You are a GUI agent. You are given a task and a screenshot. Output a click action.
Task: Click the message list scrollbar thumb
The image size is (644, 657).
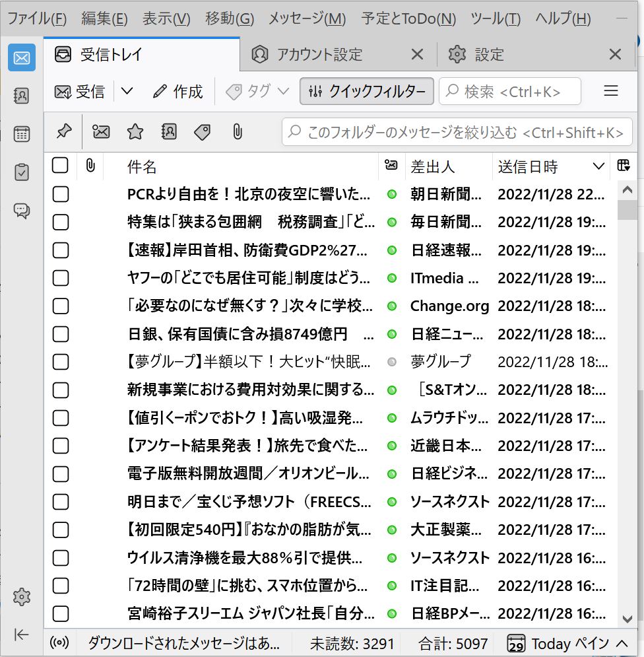click(x=628, y=209)
